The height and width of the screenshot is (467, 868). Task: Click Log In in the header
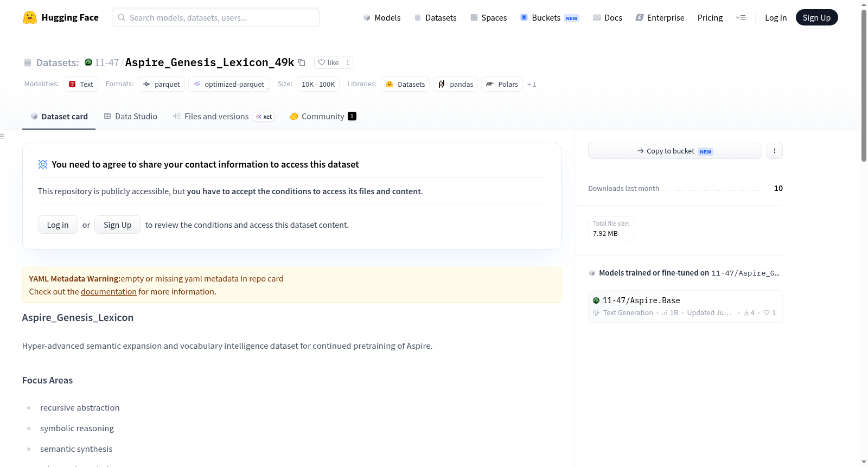(x=776, y=17)
